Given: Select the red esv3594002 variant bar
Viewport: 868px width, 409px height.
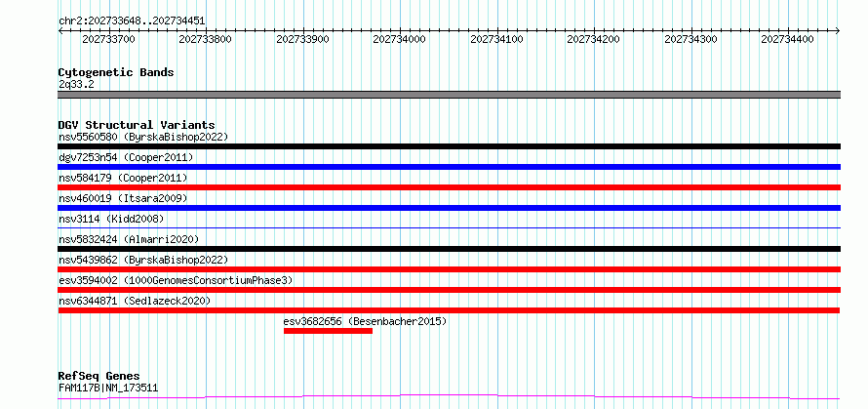Looking at the screenshot, I should pos(450,290).
